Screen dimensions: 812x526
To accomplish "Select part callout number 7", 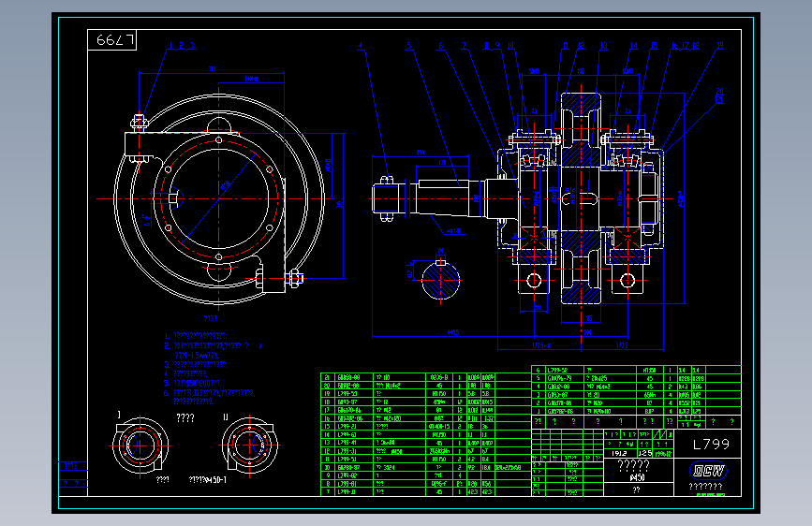I will [x=465, y=46].
